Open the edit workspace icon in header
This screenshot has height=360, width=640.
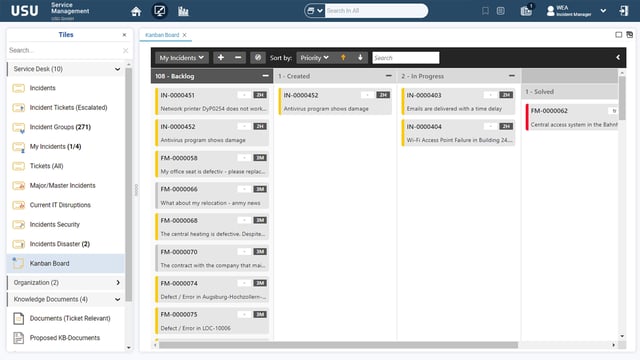tap(160, 11)
